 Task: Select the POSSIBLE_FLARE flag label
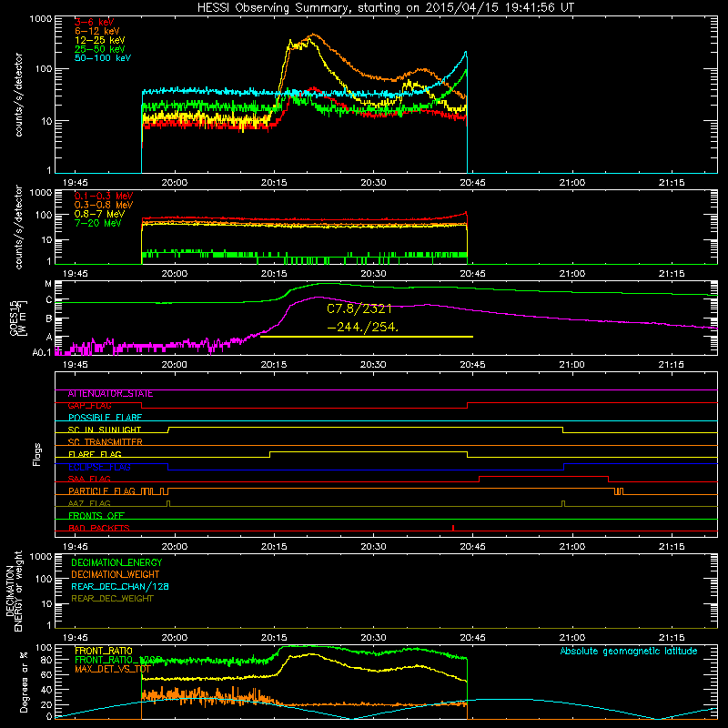tap(105, 418)
